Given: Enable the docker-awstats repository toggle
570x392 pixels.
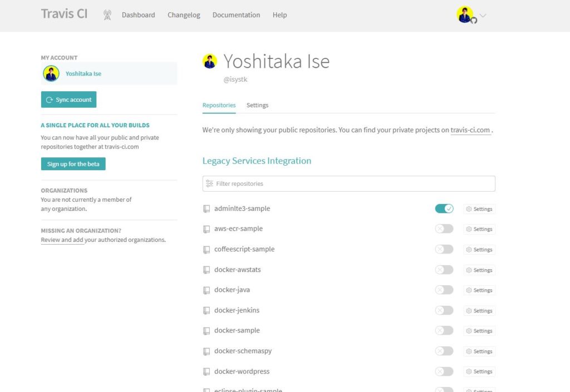Looking at the screenshot, I should pos(444,270).
